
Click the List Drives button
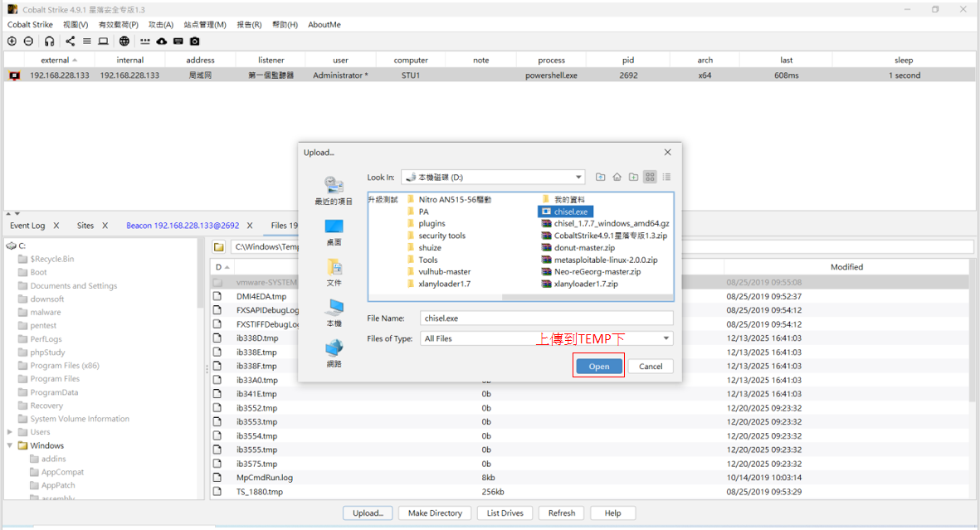click(505, 513)
